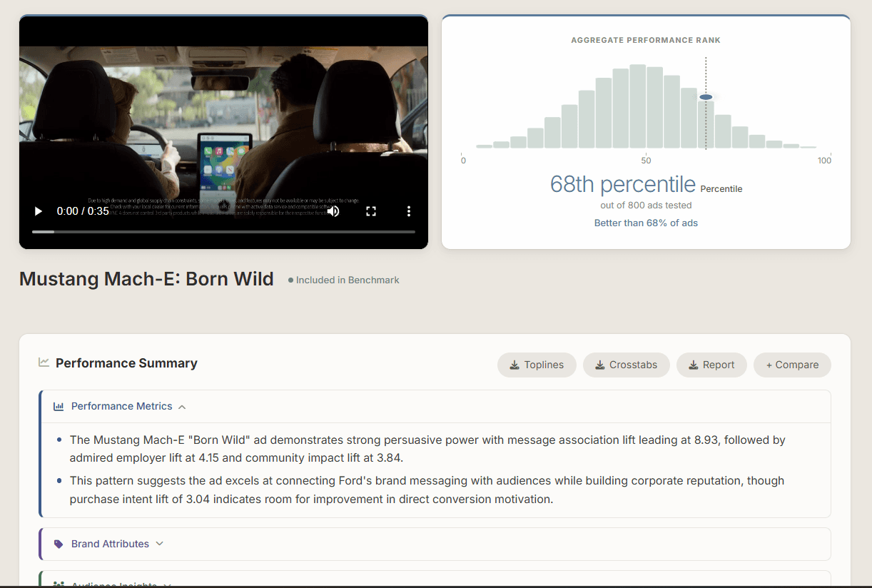Collapse the Performance Metrics section
Screen dimensions: 872x588
[182, 407]
